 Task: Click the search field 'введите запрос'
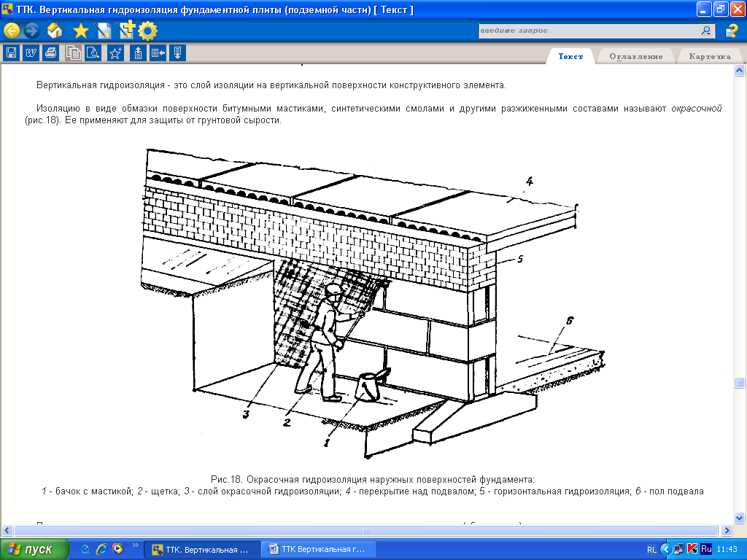[587, 31]
